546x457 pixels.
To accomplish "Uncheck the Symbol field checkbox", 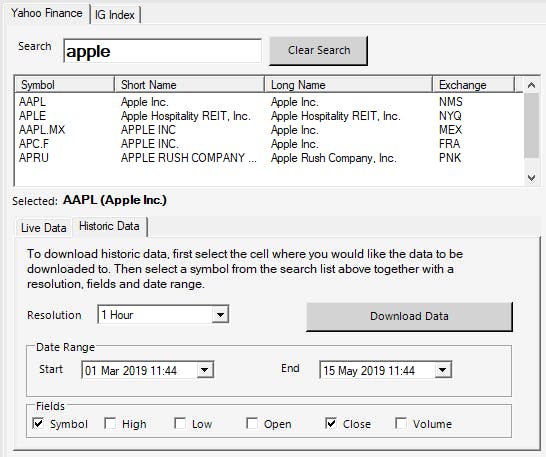I will (x=38, y=424).
